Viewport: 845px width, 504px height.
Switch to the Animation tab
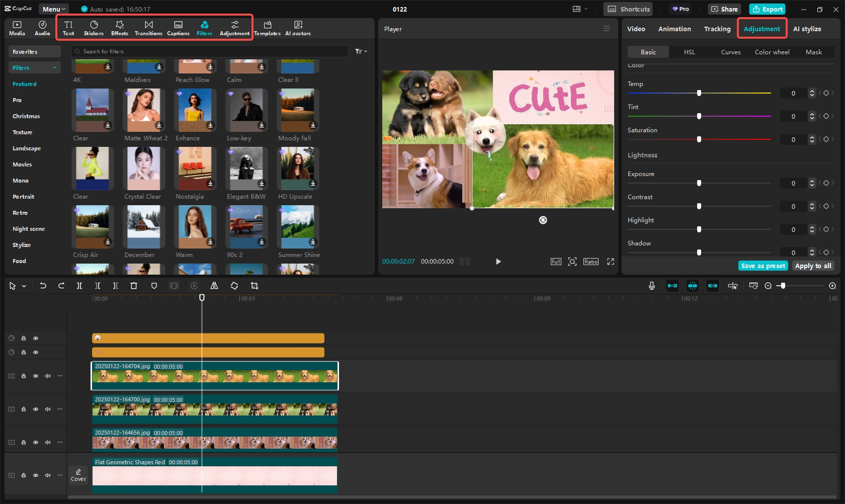[674, 29]
